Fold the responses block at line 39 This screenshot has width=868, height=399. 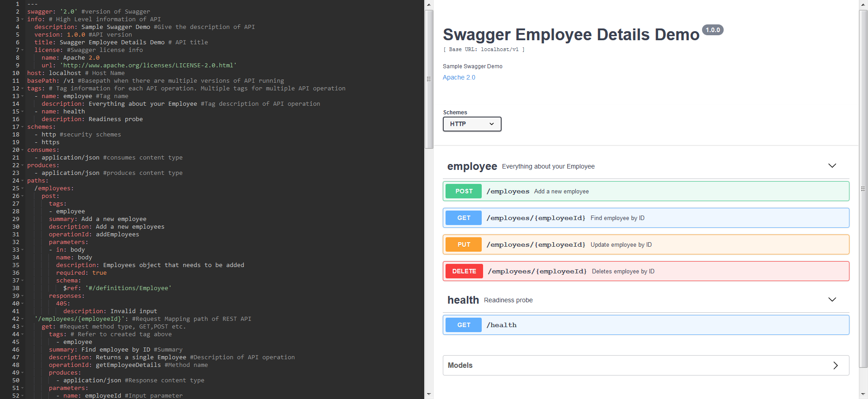(x=23, y=296)
